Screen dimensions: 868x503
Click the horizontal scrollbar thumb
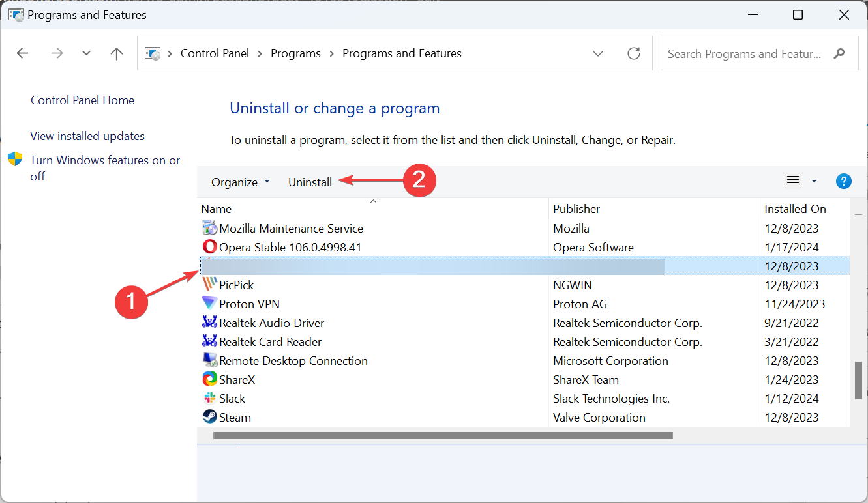[442, 435]
